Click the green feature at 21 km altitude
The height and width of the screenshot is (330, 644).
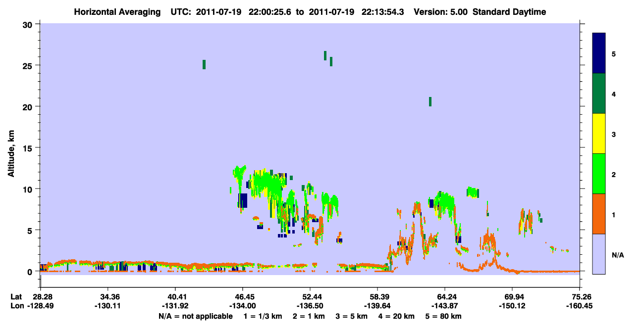click(430, 101)
